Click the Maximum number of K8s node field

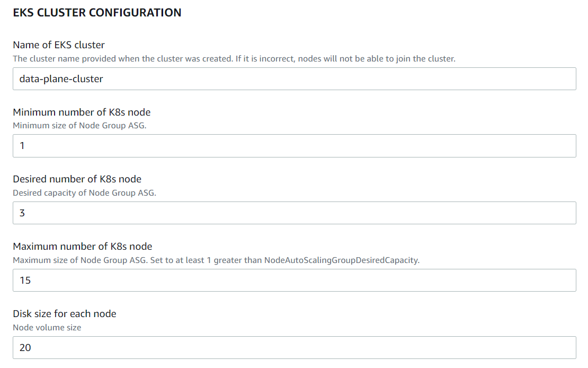pyautogui.click(x=295, y=280)
